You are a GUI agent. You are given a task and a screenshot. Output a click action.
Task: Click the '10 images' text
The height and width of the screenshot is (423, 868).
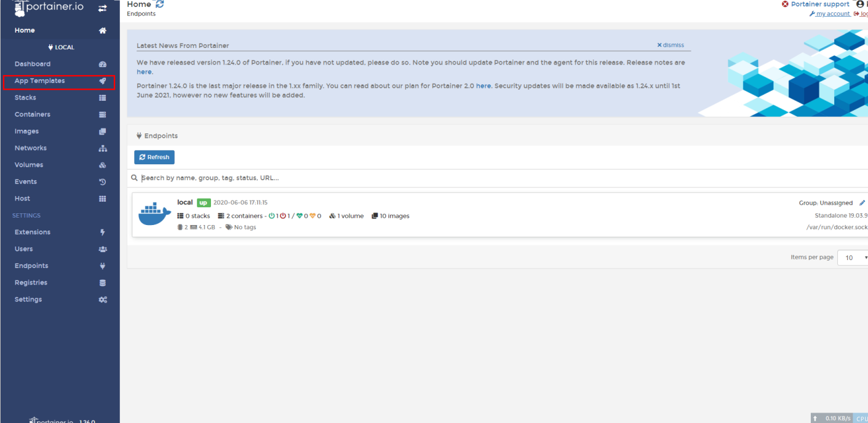(x=394, y=216)
